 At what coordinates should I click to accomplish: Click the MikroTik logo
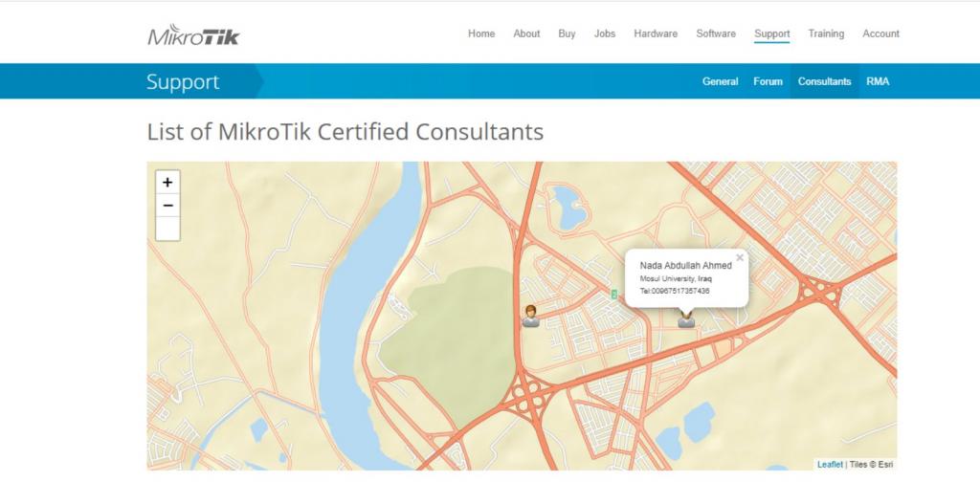point(193,35)
